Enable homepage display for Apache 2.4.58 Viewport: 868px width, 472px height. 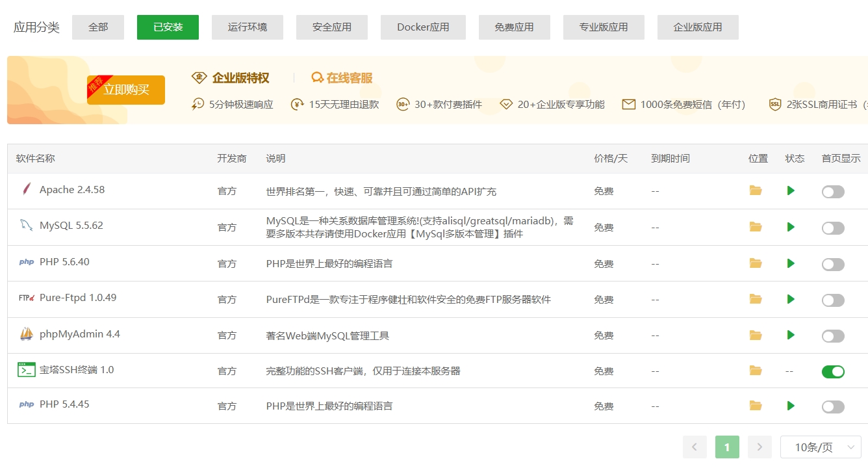coord(833,192)
